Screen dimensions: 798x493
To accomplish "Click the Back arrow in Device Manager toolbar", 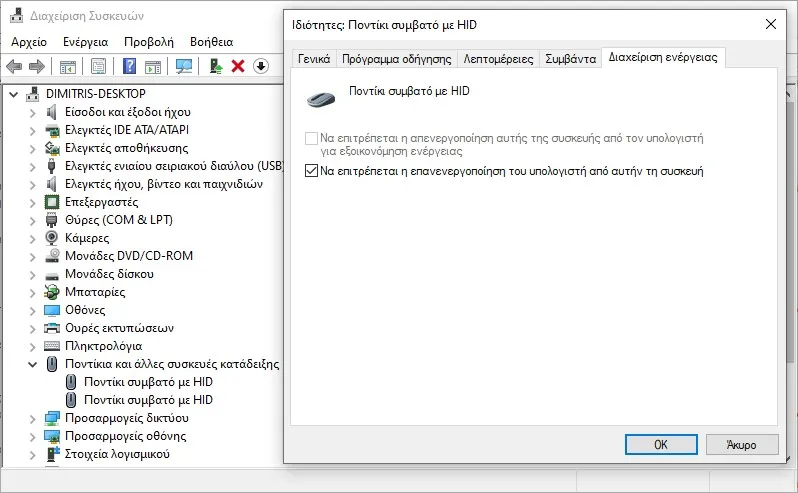I will pyautogui.click(x=14, y=66).
